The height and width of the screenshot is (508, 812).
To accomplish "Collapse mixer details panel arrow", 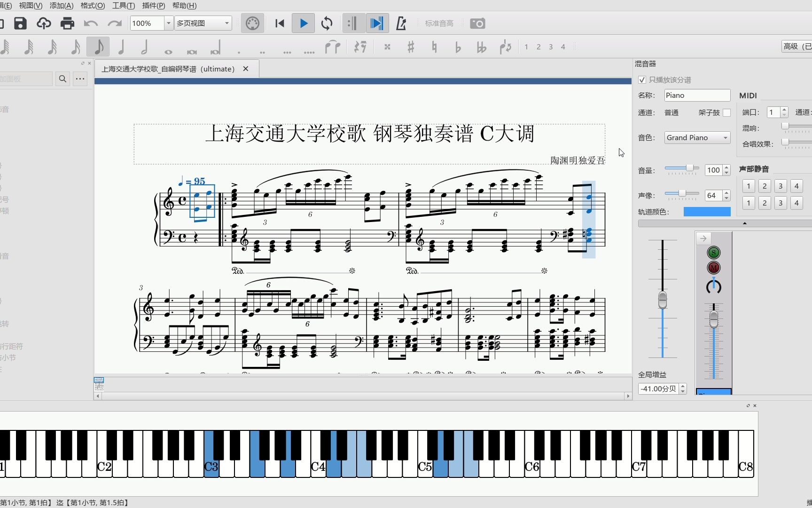I will 744,223.
